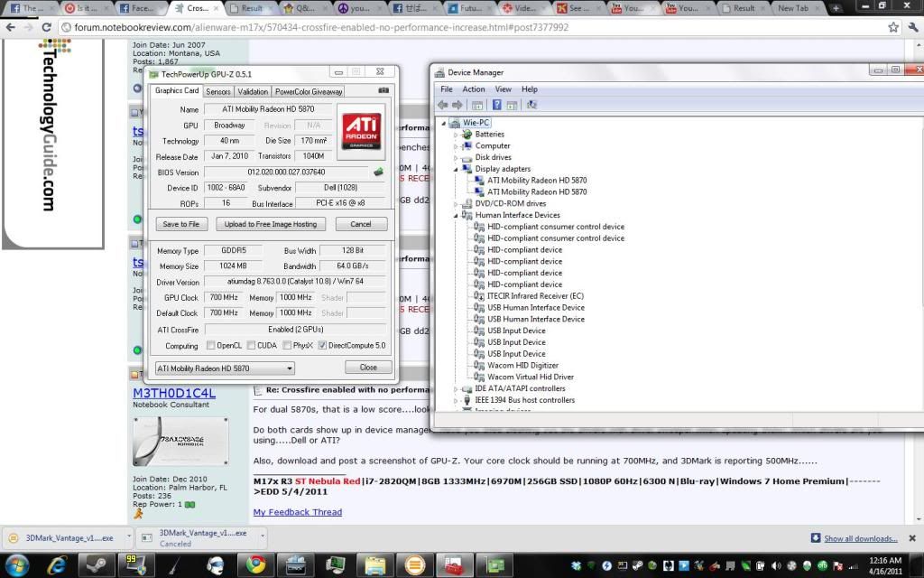Select ITECIR Infrared Receiver (EC) device
The width and height of the screenshot is (924, 578).
coord(535,296)
